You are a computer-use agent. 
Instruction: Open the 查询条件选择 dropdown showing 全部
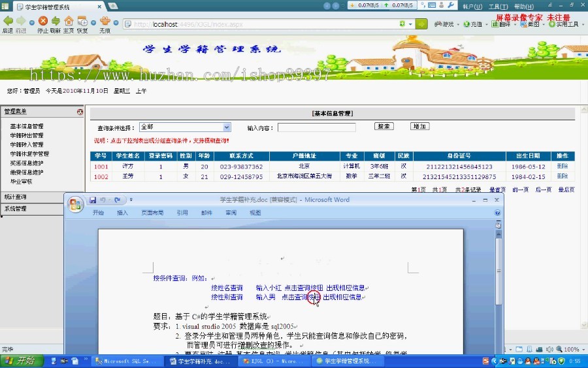click(185, 127)
